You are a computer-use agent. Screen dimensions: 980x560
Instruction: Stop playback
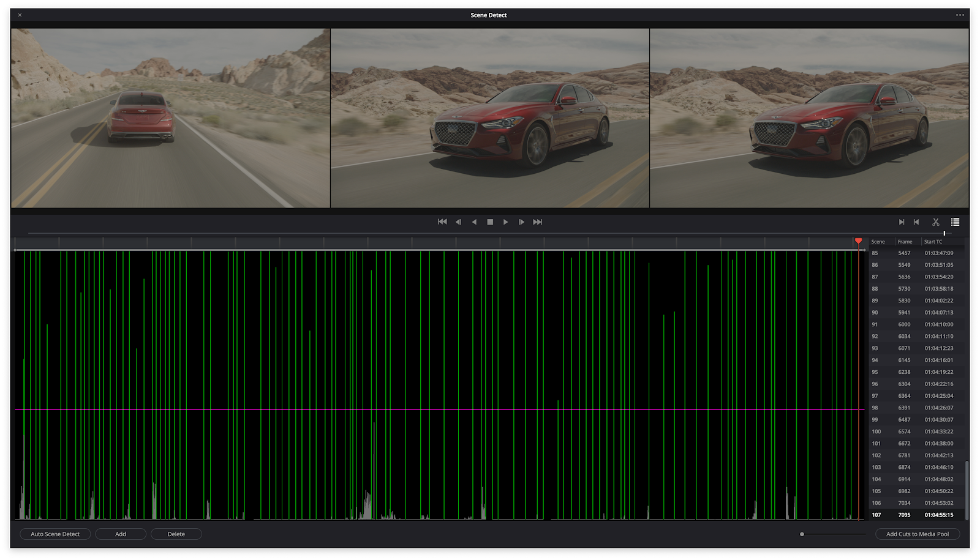pos(490,222)
